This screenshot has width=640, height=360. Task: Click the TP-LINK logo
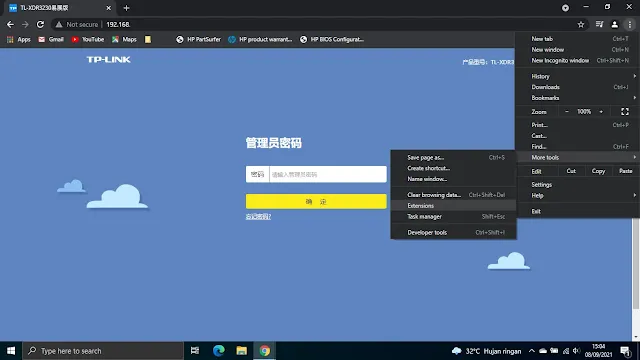click(x=108, y=60)
